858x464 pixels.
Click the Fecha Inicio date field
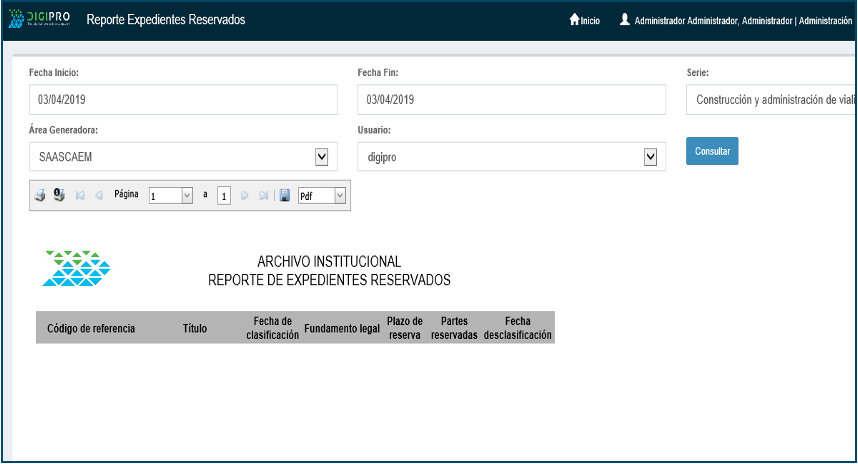click(x=183, y=100)
